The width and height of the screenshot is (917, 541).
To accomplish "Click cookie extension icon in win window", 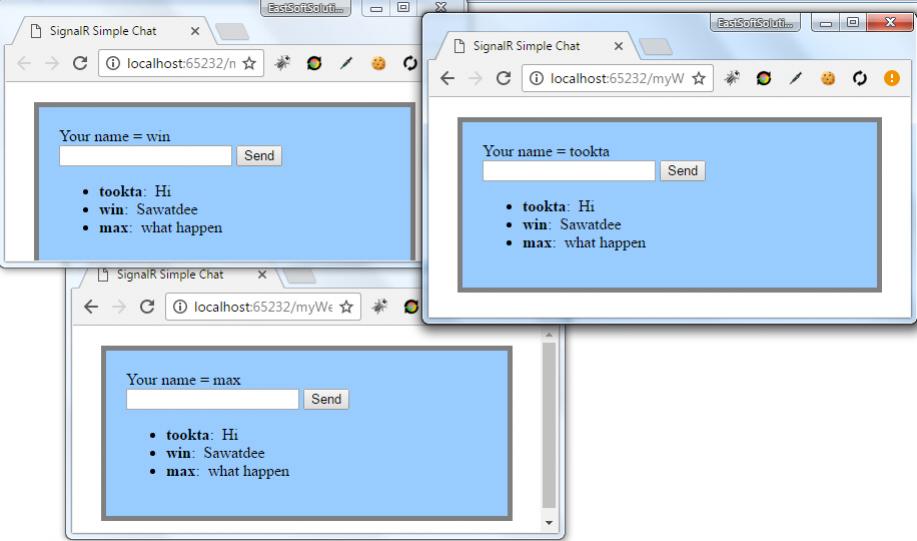I will click(x=378, y=63).
